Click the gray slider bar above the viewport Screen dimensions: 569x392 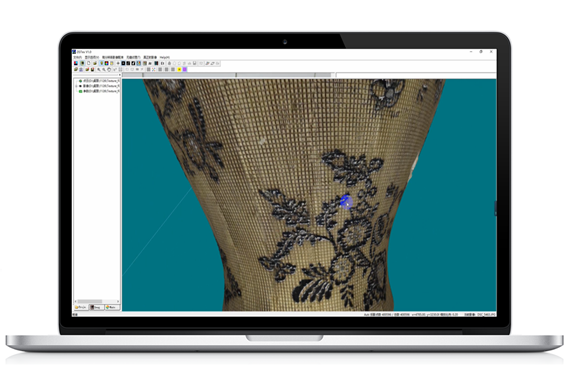[227, 75]
